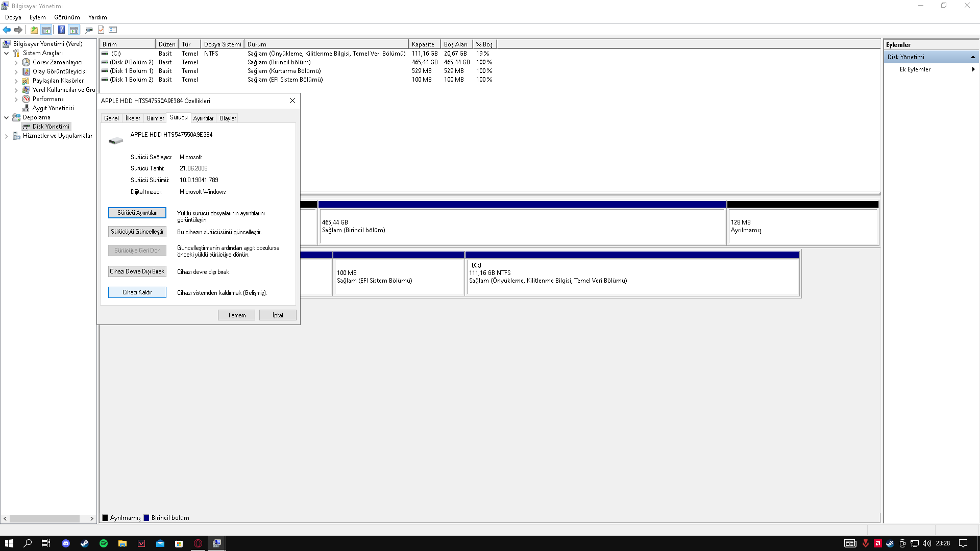Collapse the Sistem Araçları tree node
The width and height of the screenshot is (980, 551).
coord(6,53)
